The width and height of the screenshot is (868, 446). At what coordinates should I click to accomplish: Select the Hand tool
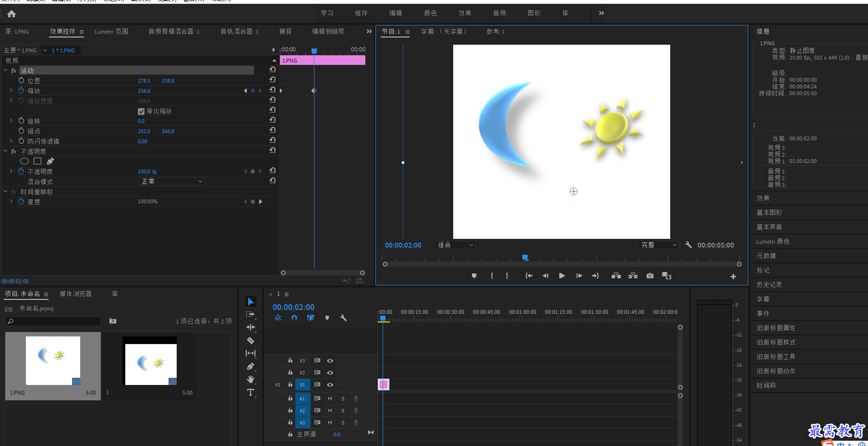coord(251,379)
